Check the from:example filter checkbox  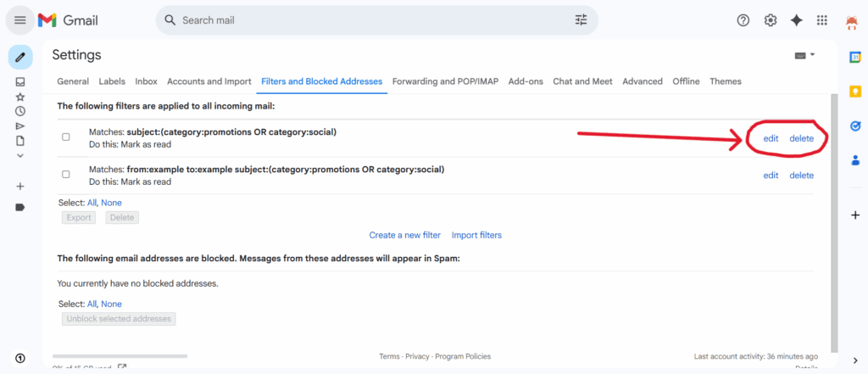(x=66, y=174)
